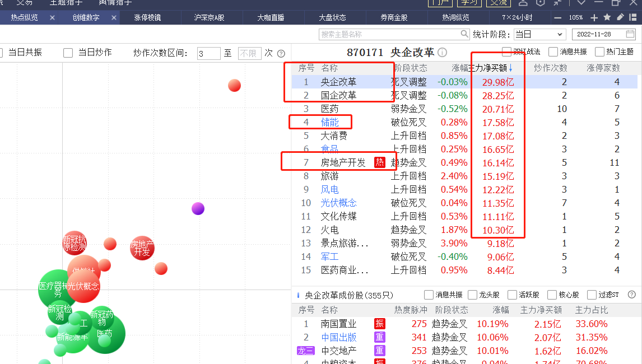Viewport: 642px width, 364px height.
Task: Open the 中国出版 stock link
Action: click(338, 337)
